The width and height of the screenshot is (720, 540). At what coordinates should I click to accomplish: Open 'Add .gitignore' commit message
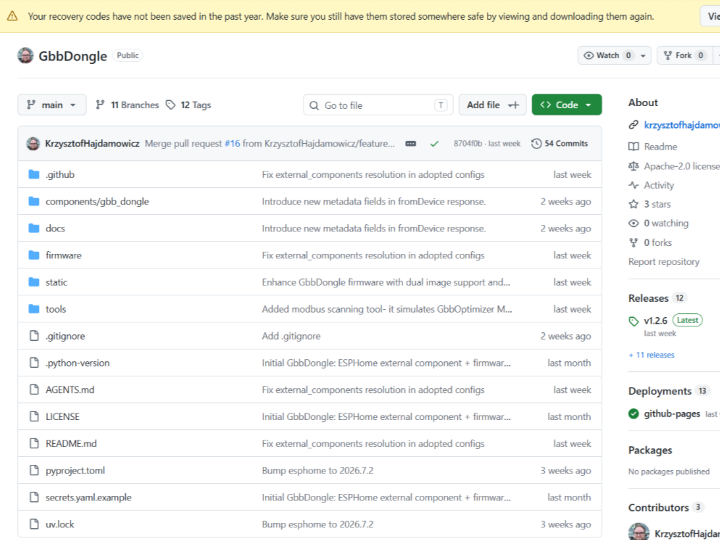[291, 336]
